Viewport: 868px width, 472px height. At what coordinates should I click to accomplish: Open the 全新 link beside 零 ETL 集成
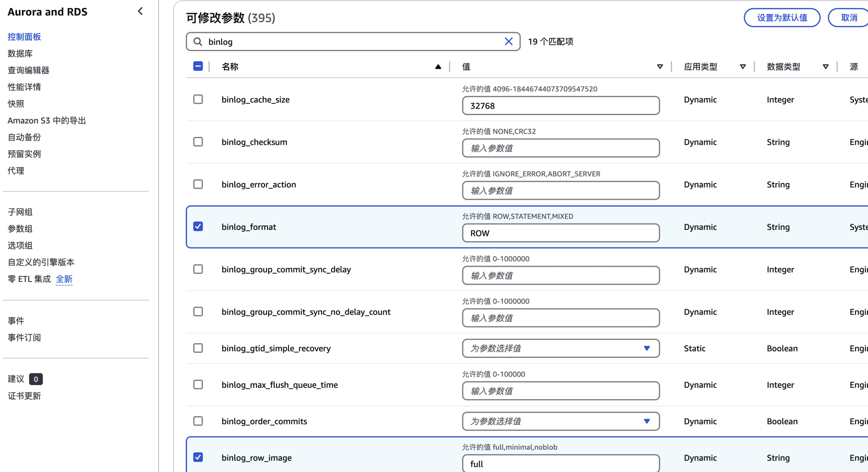[x=64, y=279]
